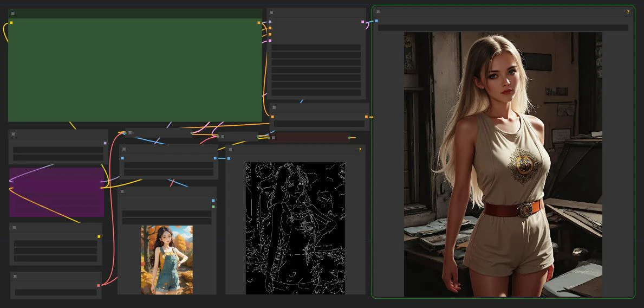Viewport: 644px width, 308px height.
Task: Click the help icon on the edge-map preview node
Action: pyautogui.click(x=360, y=149)
